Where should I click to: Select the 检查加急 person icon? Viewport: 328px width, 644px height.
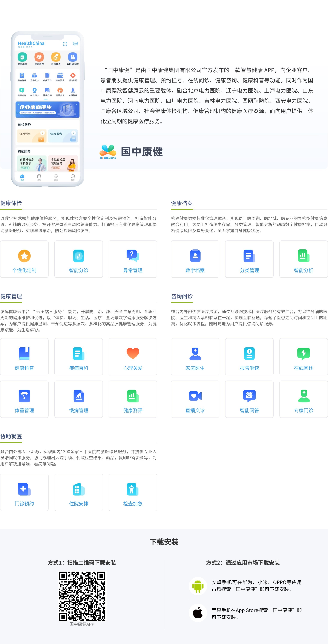133,489
